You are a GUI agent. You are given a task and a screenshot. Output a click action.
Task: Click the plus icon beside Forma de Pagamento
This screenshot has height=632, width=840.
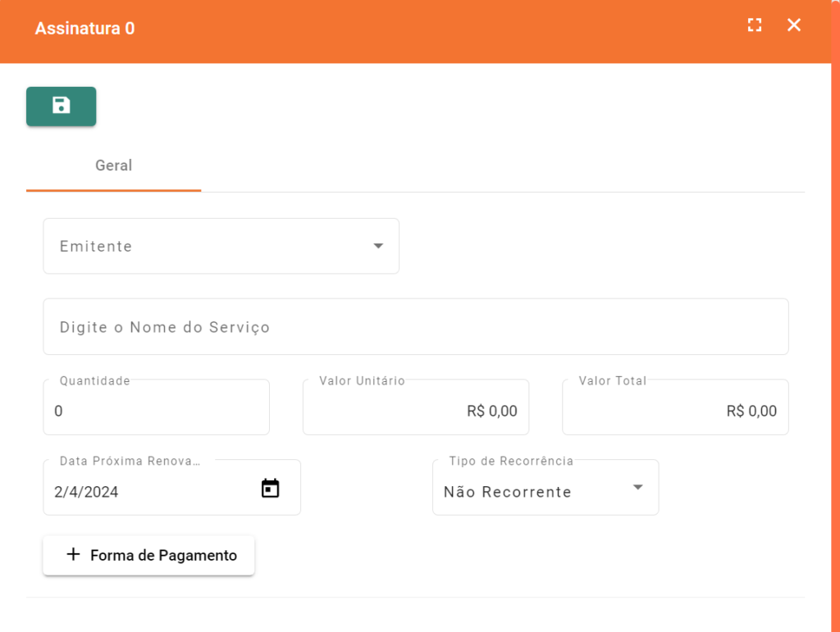[x=73, y=555]
